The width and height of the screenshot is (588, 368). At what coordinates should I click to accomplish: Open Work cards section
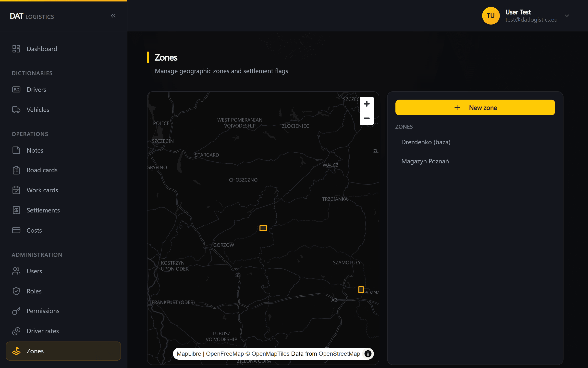pyautogui.click(x=63, y=190)
